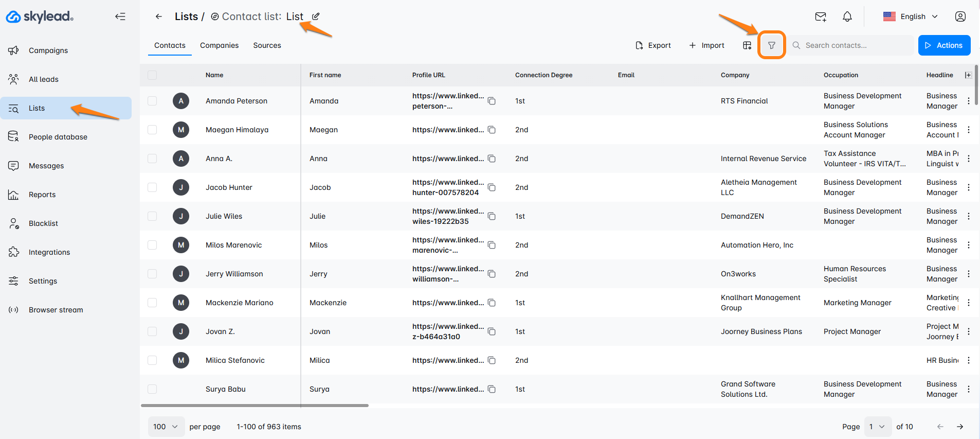Copy Maegan Himalaya's profile URL
The height and width of the screenshot is (439, 980).
click(492, 130)
